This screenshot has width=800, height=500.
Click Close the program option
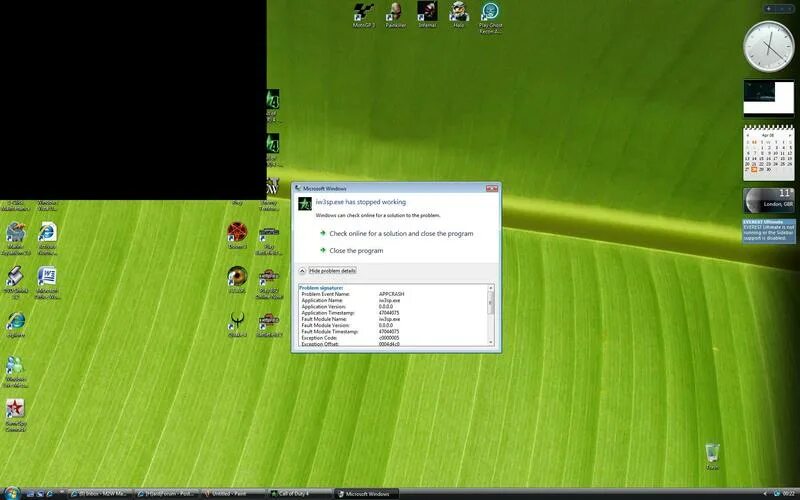[x=356, y=251]
